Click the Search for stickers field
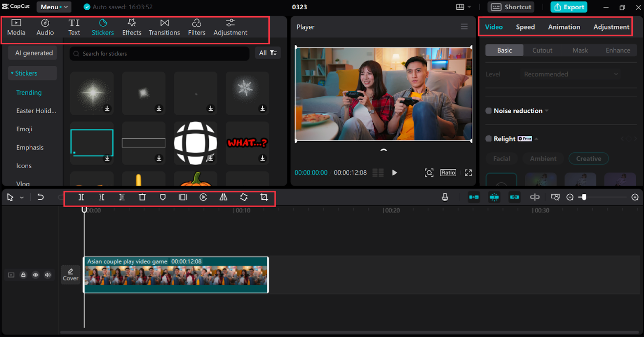The image size is (644, 337). tap(159, 53)
